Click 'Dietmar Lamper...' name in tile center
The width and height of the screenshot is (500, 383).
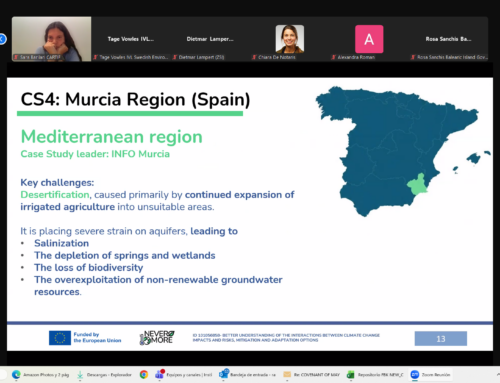coord(210,39)
